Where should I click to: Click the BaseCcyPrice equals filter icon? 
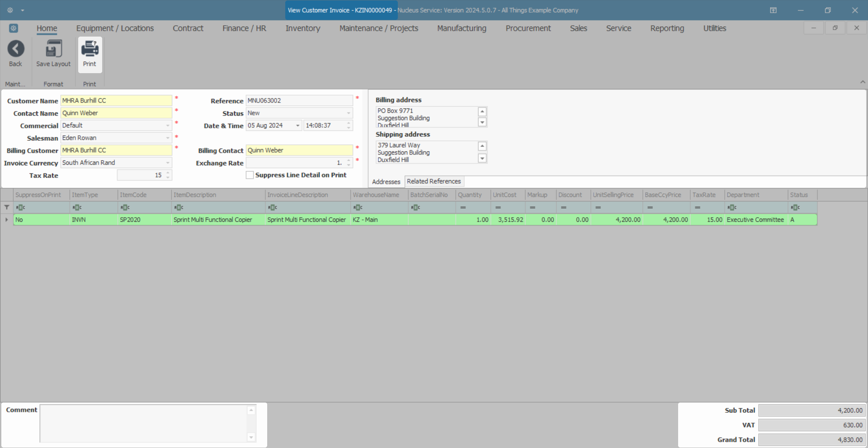click(x=650, y=207)
